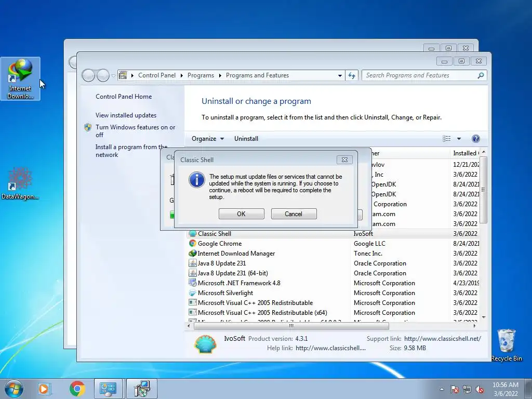Click the Java 8 Update 231 (64-bit) icon
The height and width of the screenshot is (399, 532).
click(192, 273)
